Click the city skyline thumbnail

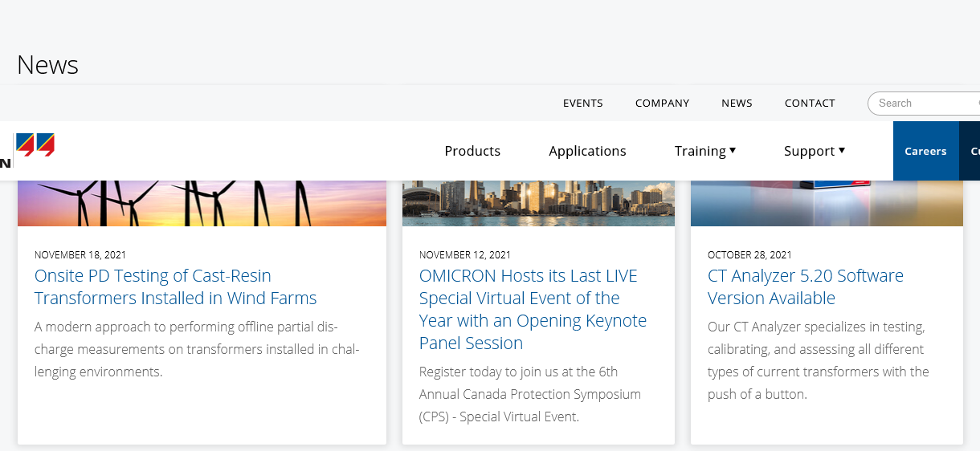[538, 203]
